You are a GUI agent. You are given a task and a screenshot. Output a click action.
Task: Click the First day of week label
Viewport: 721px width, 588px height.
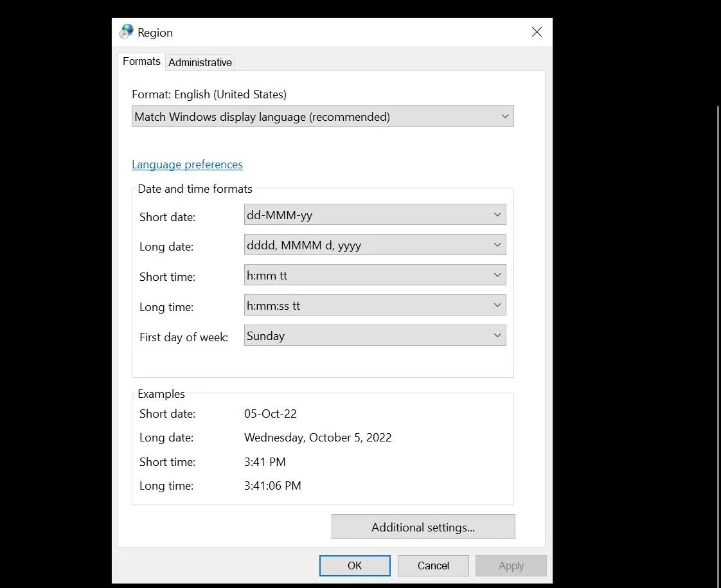click(x=184, y=337)
